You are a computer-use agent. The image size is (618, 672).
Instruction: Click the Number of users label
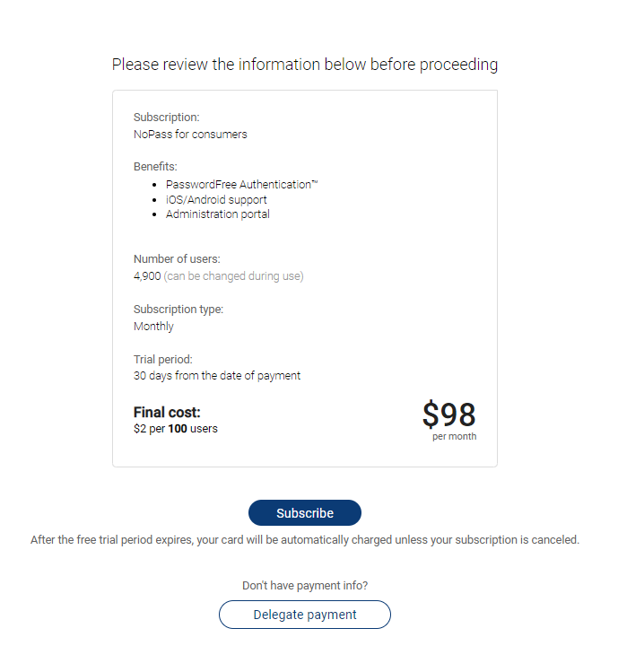tap(177, 259)
